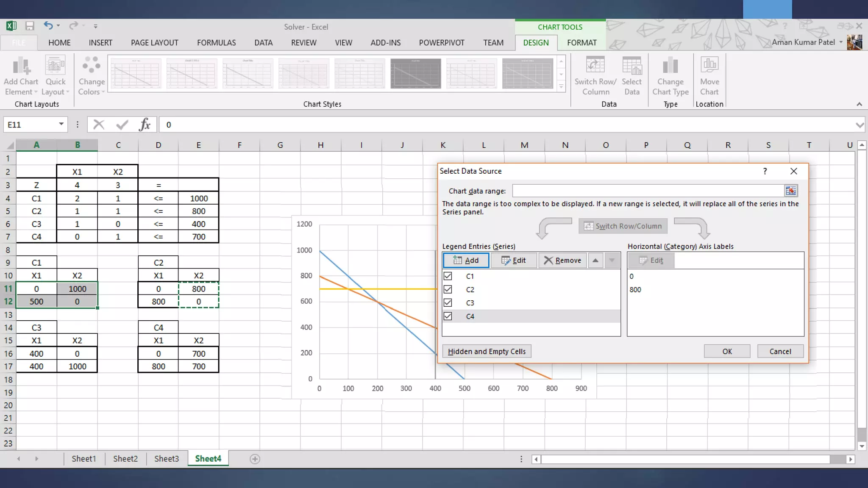The image size is (868, 488).
Task: Select the dark gray chart style thumbnail
Action: coord(415,74)
